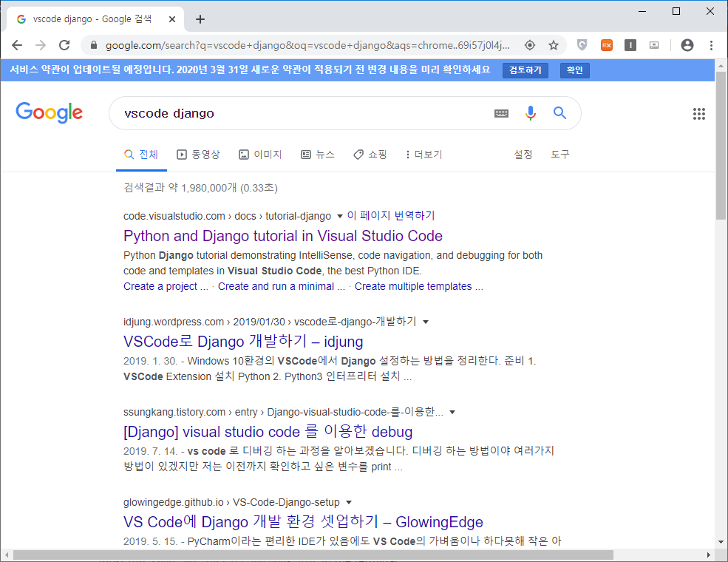Click the scroll-down arrow of vertical scrollbar

(721, 542)
